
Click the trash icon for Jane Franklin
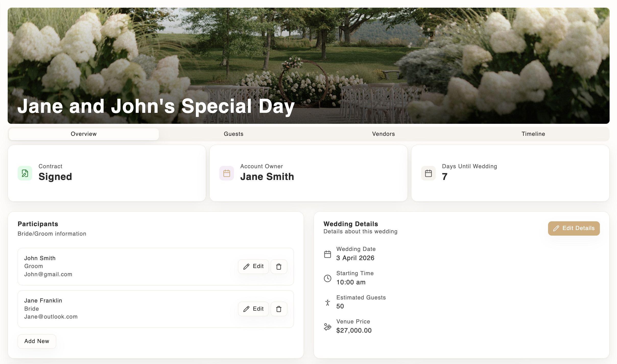pyautogui.click(x=279, y=309)
